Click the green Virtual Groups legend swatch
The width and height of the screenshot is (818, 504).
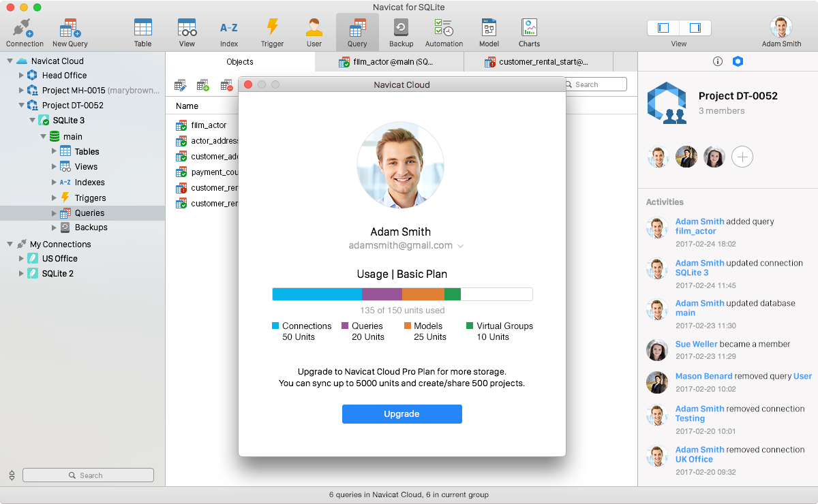[470, 326]
